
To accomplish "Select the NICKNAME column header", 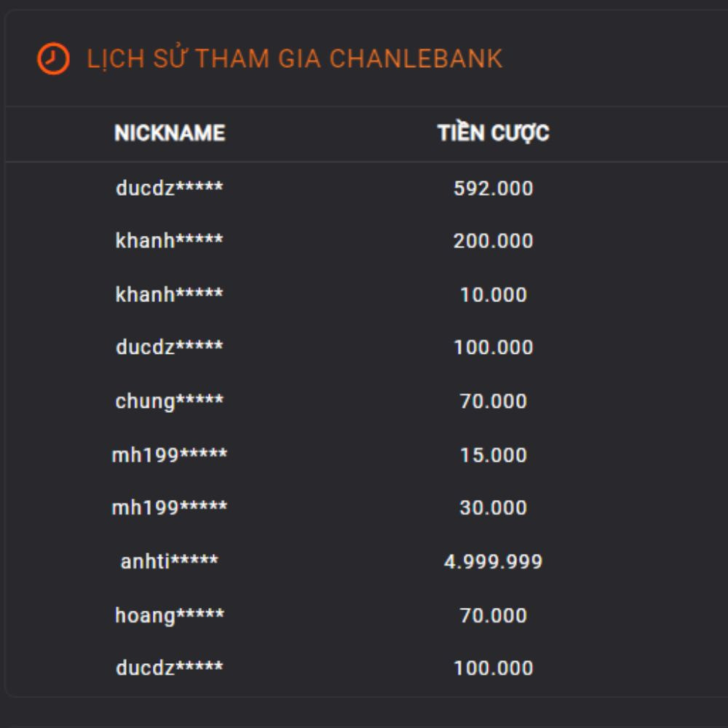I will (x=170, y=133).
